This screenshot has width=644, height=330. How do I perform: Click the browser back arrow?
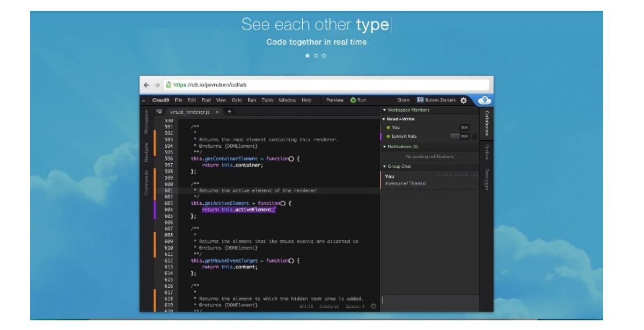[x=145, y=85]
